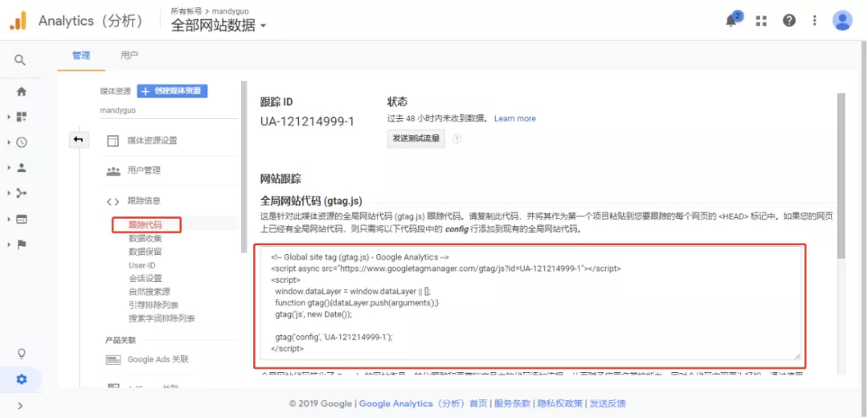Viewport: 868px width, 418px height.
Task: Collapse the 跟踪信息 section
Action: (145, 200)
